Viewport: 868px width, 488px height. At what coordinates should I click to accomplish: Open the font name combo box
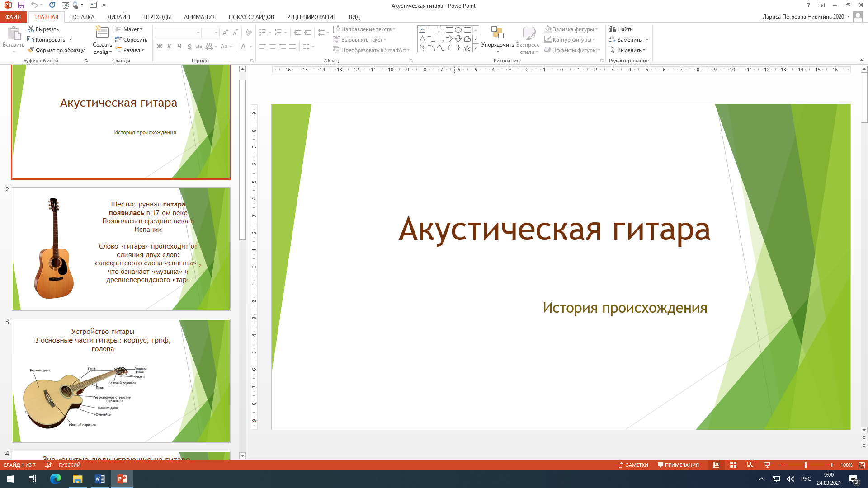click(x=178, y=33)
